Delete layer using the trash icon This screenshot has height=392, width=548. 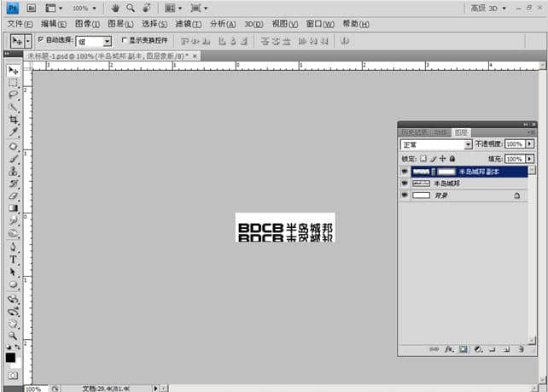pyautogui.click(x=518, y=349)
